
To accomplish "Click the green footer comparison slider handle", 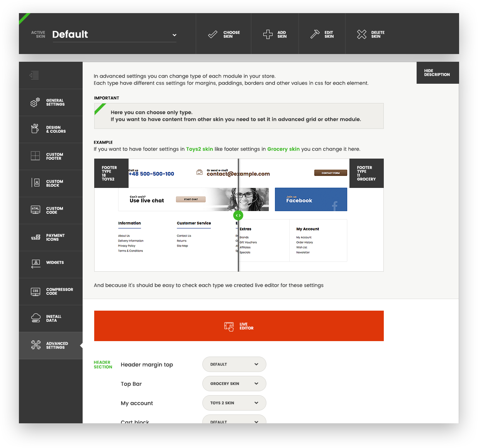I will pos(238,215).
